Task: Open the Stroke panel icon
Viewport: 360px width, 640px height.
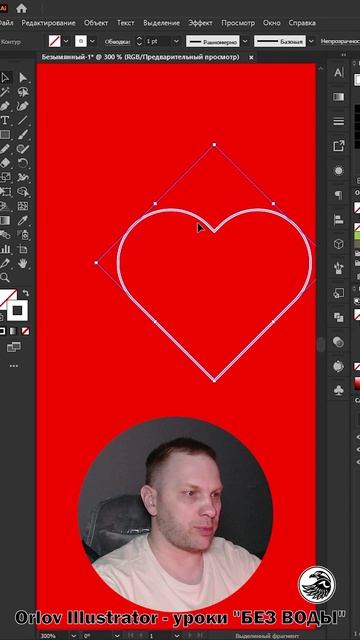Action: 338,122
